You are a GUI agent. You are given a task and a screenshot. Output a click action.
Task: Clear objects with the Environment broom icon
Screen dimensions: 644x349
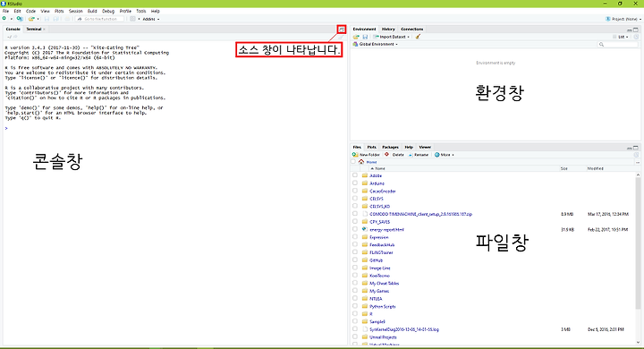point(418,37)
